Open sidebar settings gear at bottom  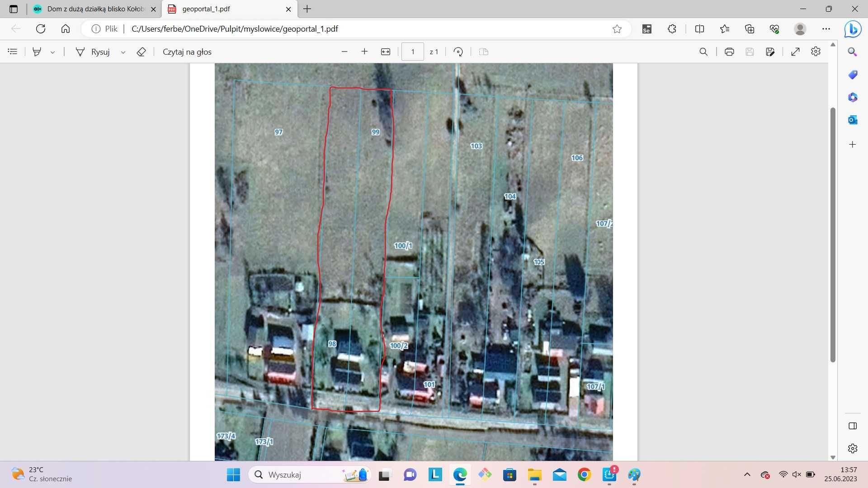pyautogui.click(x=853, y=448)
